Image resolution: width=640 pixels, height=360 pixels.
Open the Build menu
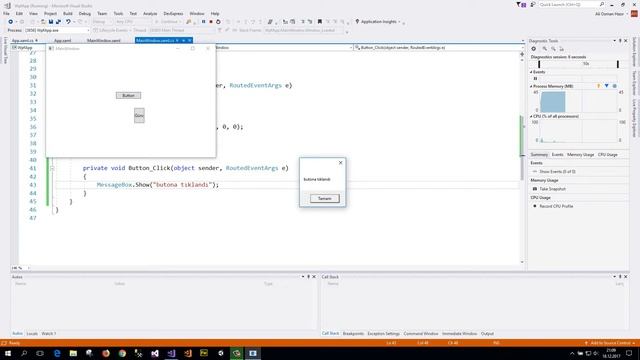pos(68,13)
